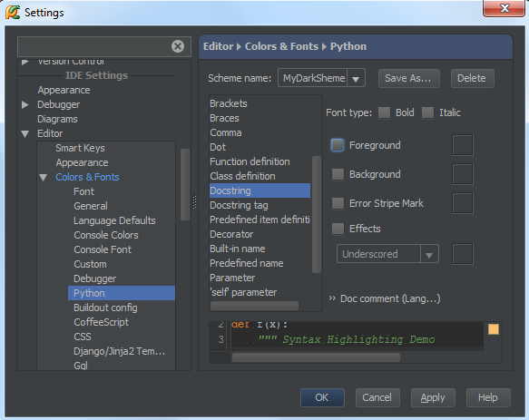The width and height of the screenshot is (529, 420).
Task: Click the yellow inspection indicator in preview
Action: pyautogui.click(x=494, y=329)
